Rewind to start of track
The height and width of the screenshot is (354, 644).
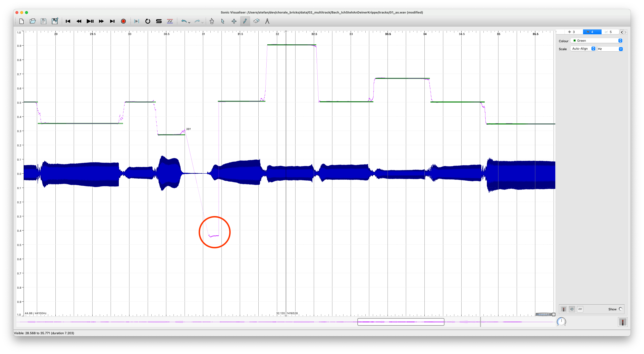pos(67,21)
